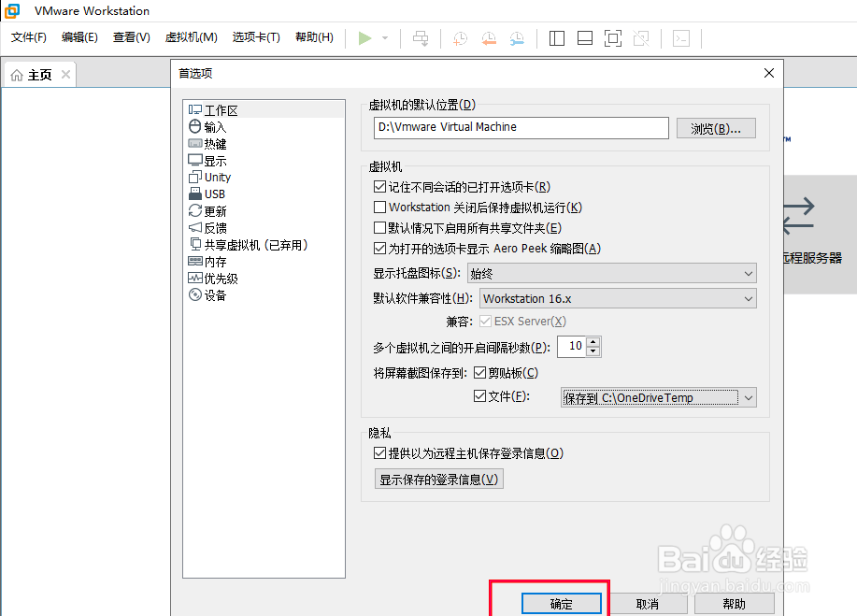Select 反馈 in the preferences list

[265, 228]
